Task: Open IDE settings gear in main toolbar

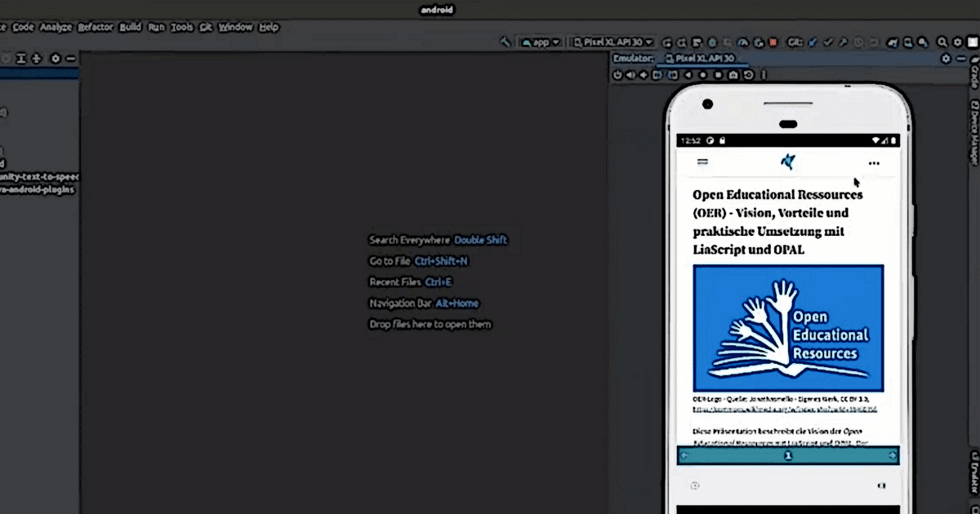Action: [957, 42]
